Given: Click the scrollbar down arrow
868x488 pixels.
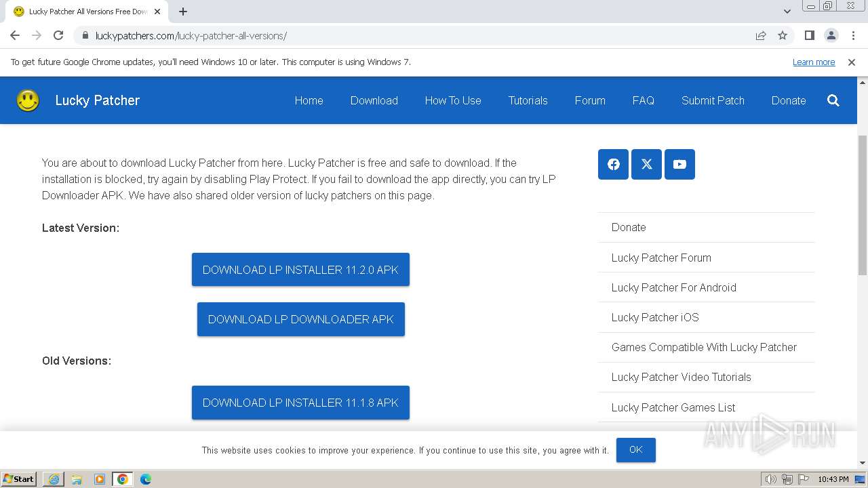Looking at the screenshot, I should click(x=863, y=464).
